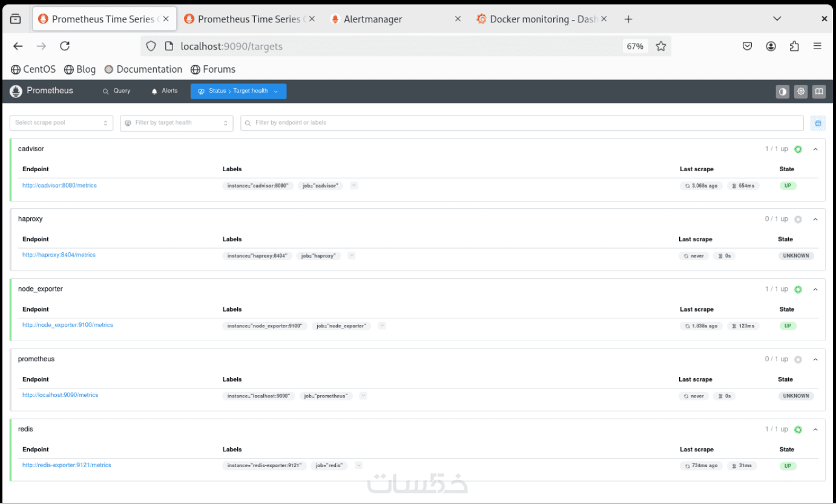Screen dimensions: 836x504
Task: Click the shield tracking protection icon
Action: coord(151,46)
